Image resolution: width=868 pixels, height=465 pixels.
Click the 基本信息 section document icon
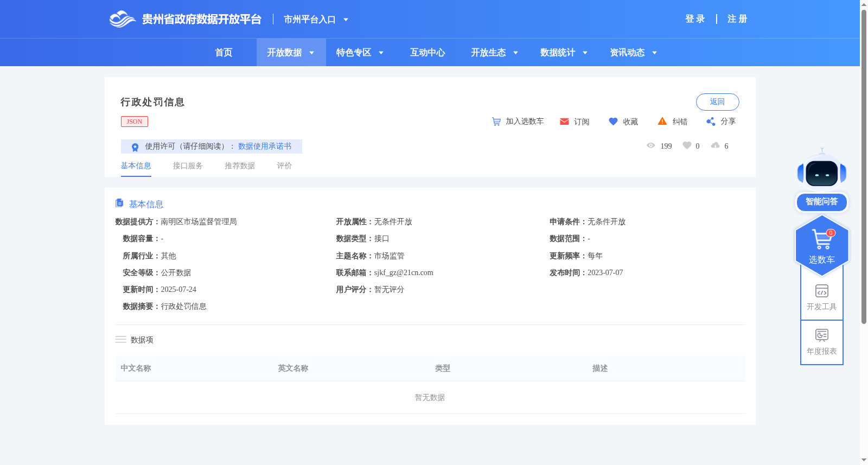(x=119, y=203)
